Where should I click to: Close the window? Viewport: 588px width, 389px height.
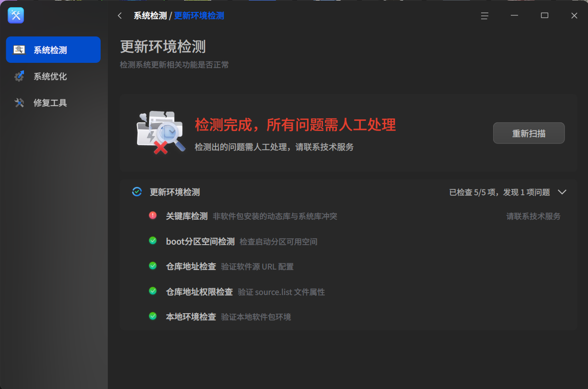pos(574,16)
